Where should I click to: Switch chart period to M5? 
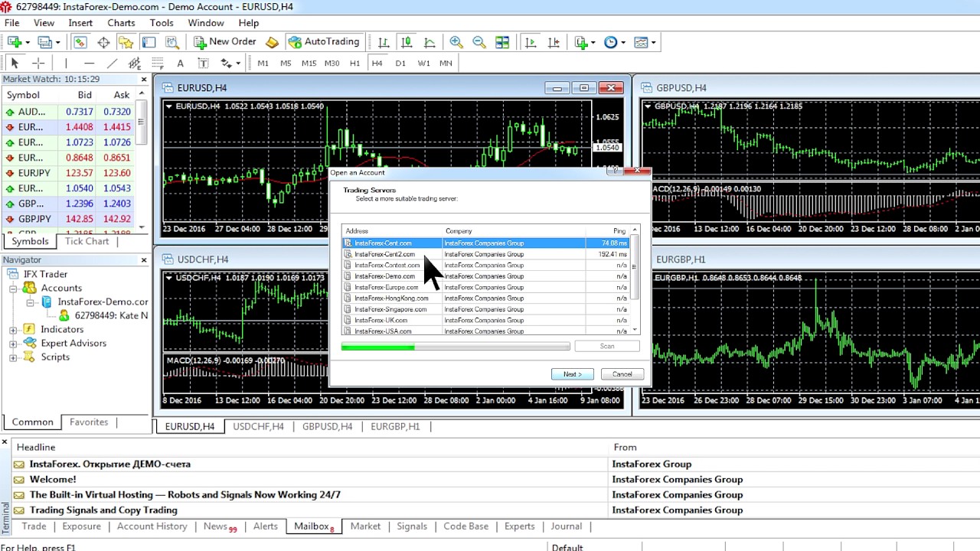[286, 63]
